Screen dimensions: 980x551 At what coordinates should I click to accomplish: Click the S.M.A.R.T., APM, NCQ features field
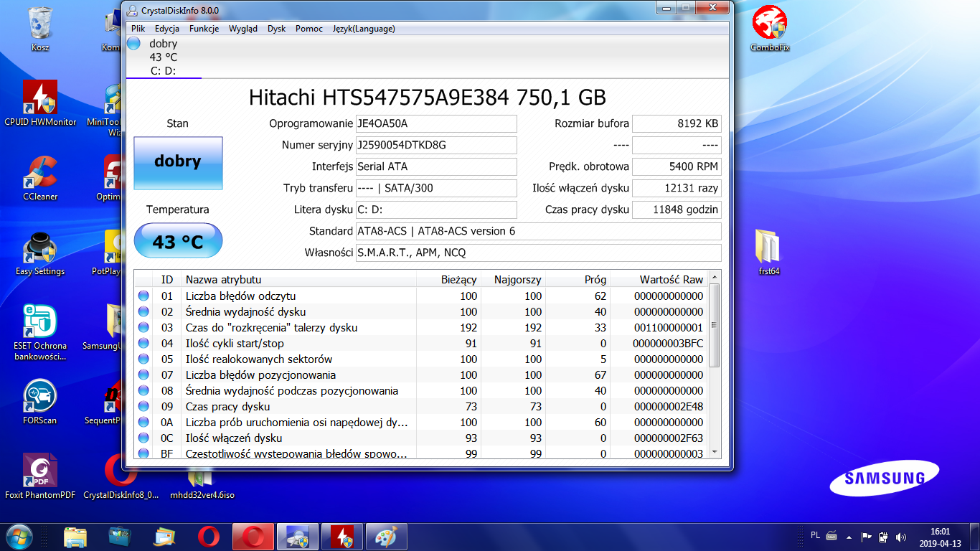(x=538, y=253)
